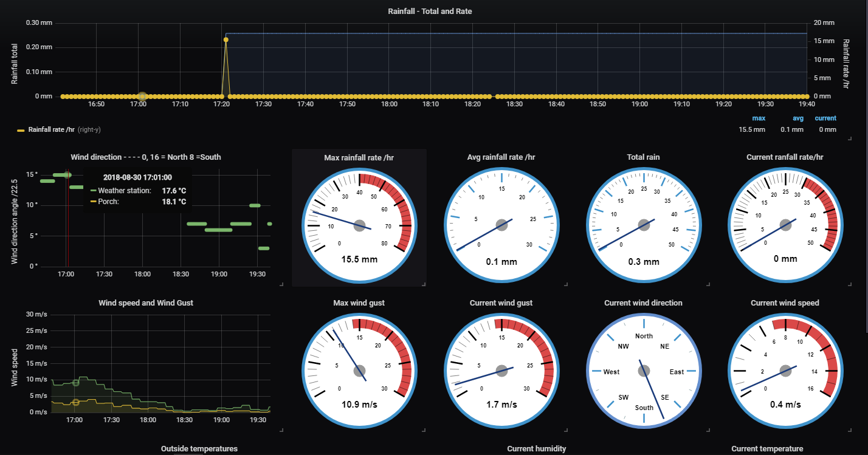Click the resize handle of Wind direction panel
Screen dimensions: 868x455
click(x=280, y=284)
